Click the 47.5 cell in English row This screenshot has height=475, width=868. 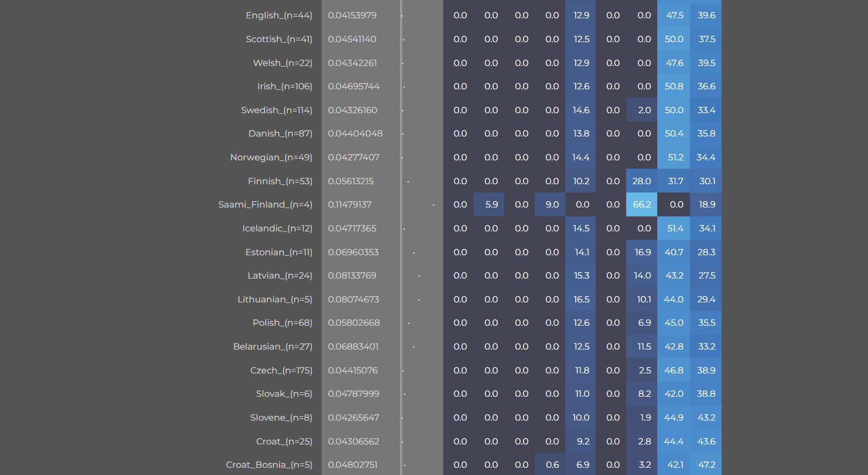click(674, 16)
